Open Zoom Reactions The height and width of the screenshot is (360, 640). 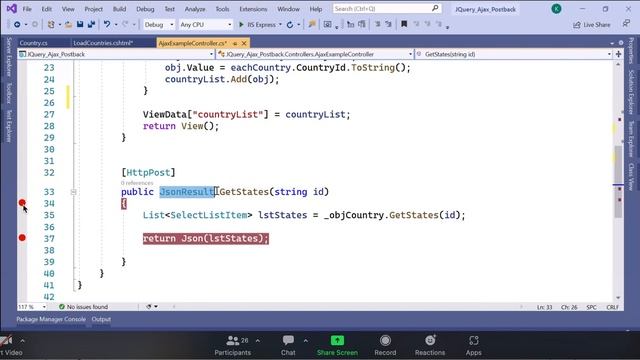pyautogui.click(x=430, y=345)
